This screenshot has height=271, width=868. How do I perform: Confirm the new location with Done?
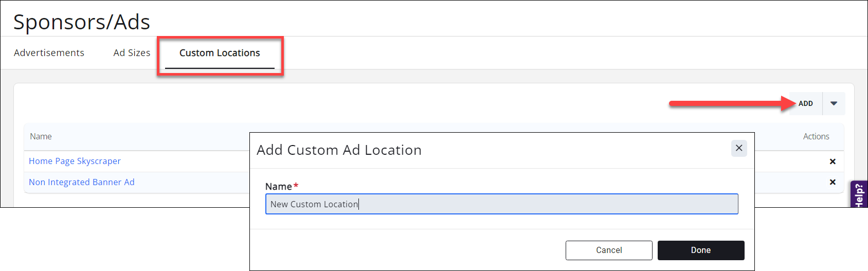click(700, 250)
